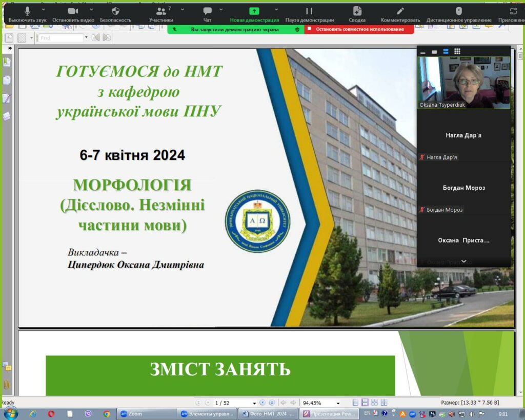Click the Annotate (Комментировать) pencil icon
This screenshot has height=420, width=525.
coord(400,11)
